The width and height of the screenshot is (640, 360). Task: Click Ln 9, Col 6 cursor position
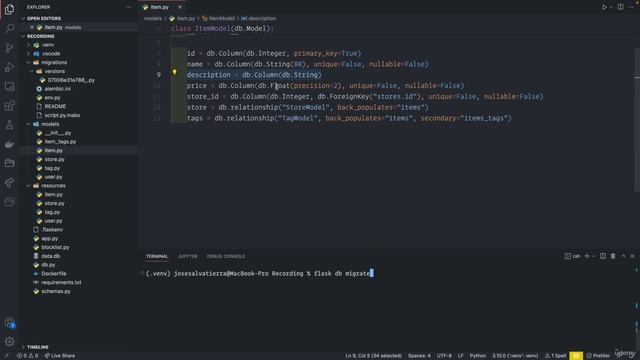point(373,356)
